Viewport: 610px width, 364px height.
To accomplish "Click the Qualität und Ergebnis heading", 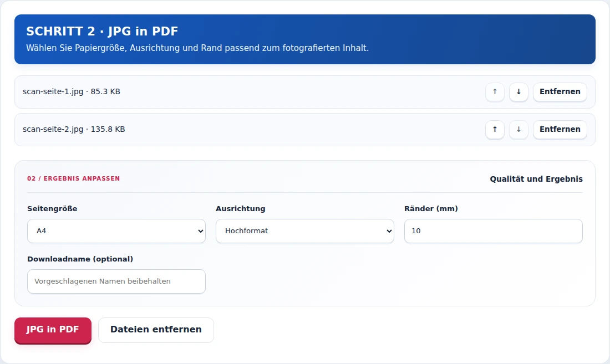I will (536, 179).
